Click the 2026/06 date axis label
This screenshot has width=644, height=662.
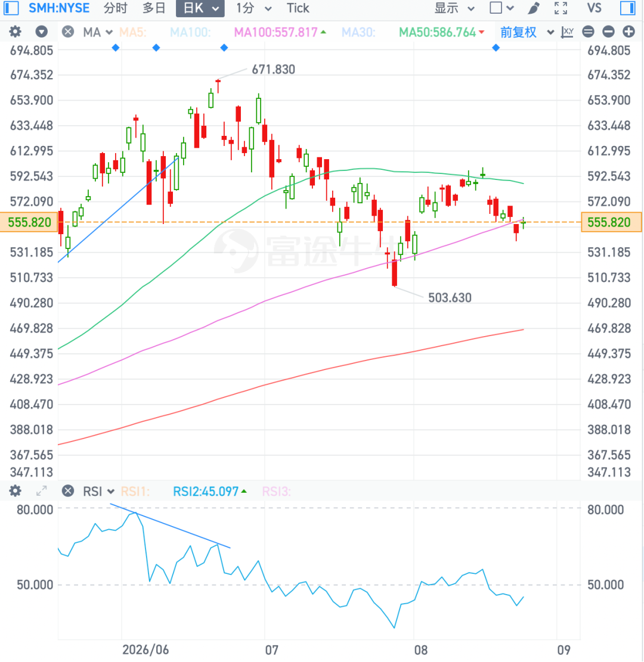[x=145, y=649]
